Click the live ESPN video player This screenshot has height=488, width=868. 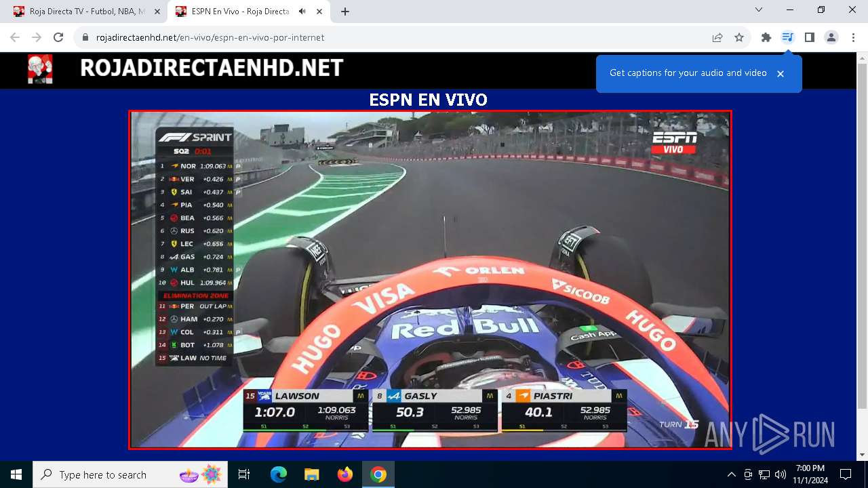(x=430, y=279)
